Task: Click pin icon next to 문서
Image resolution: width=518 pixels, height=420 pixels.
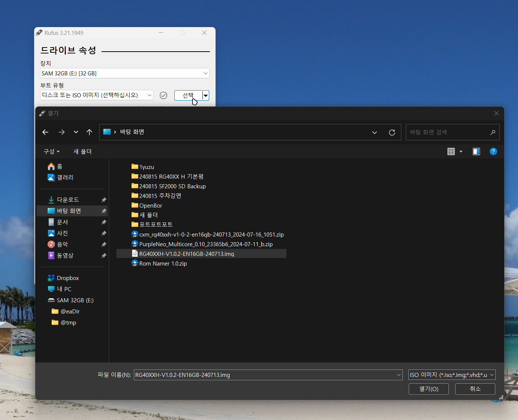Action: point(104,222)
